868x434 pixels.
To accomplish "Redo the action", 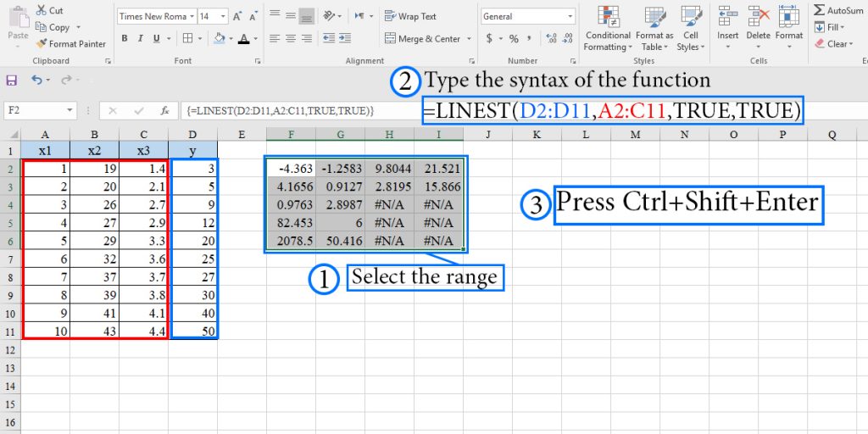I will point(66,81).
